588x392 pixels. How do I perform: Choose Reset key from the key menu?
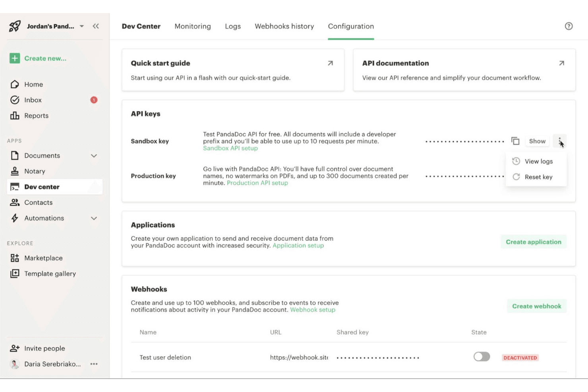tap(536, 177)
